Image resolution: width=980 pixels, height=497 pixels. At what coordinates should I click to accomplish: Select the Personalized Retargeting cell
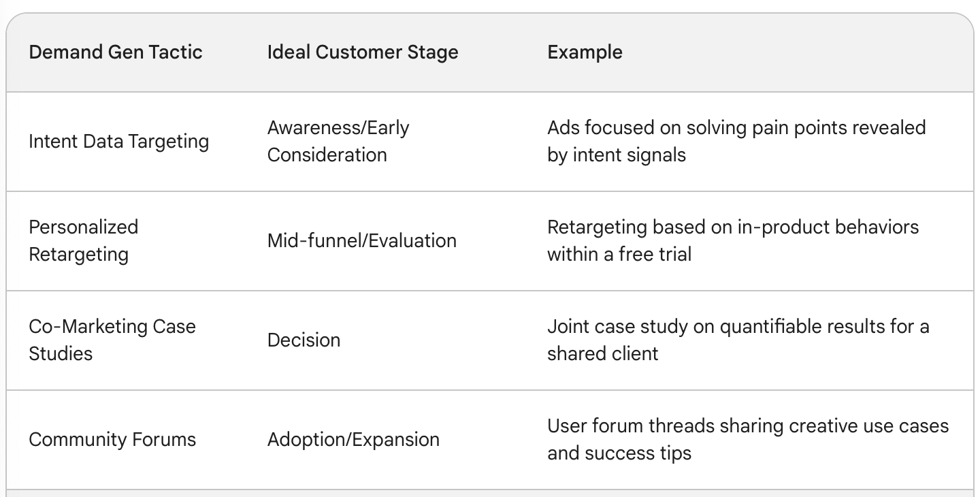[x=84, y=240]
